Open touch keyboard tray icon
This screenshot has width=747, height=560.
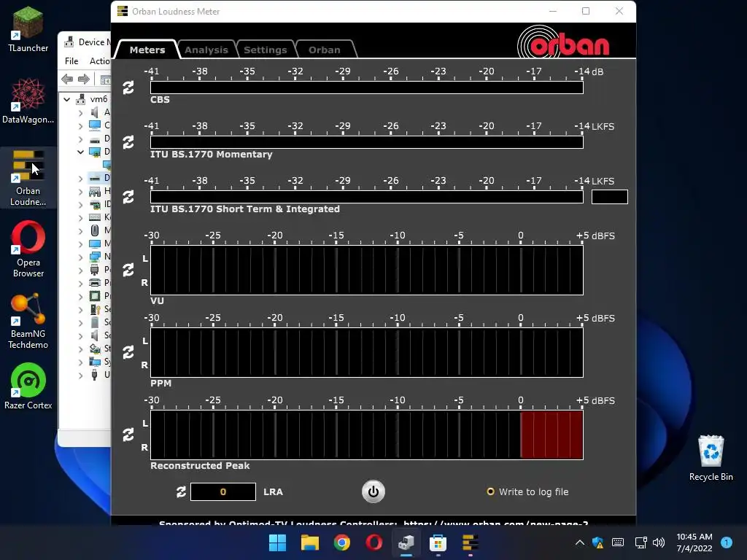pos(618,542)
